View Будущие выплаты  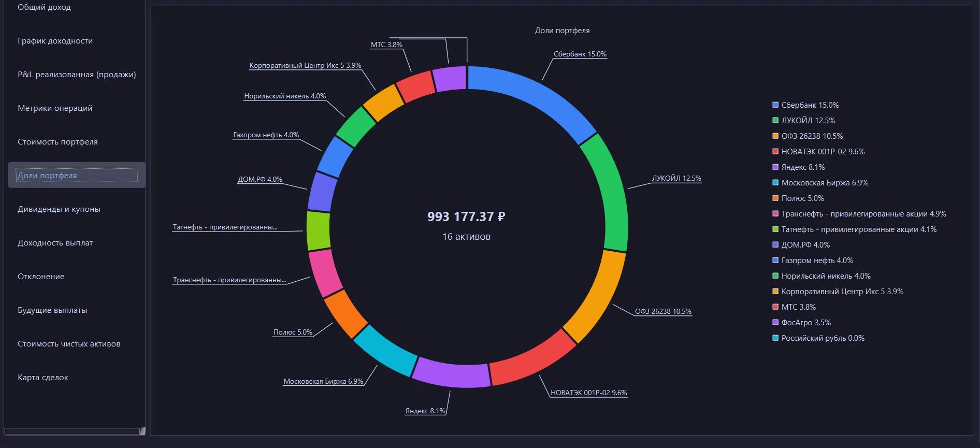(x=52, y=310)
